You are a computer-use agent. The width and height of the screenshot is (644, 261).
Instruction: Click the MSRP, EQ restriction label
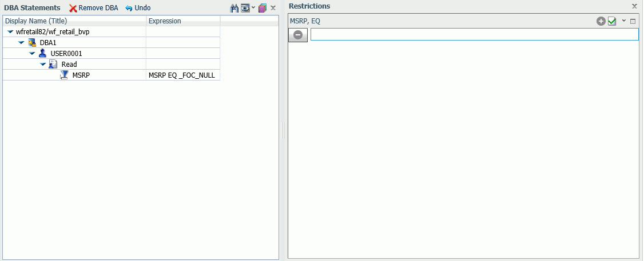click(305, 21)
